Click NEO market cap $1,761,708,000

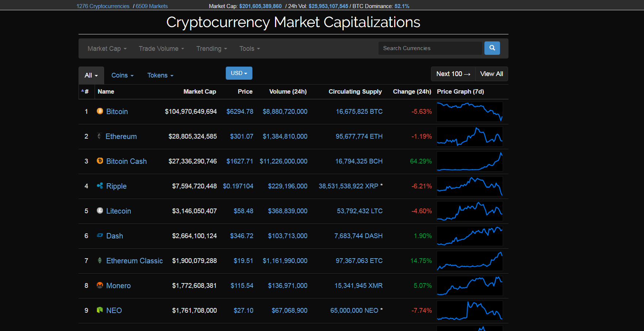click(x=194, y=311)
